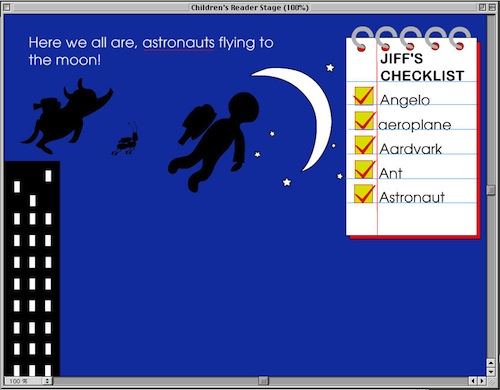Click the horizontal scrollbar thumb
Image resolution: width=500 pixels, height=390 pixels.
263,381
